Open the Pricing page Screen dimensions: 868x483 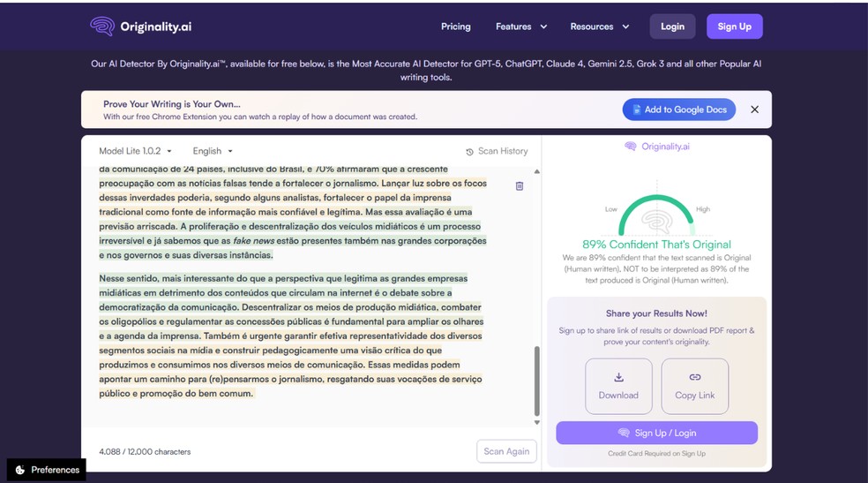pos(455,26)
